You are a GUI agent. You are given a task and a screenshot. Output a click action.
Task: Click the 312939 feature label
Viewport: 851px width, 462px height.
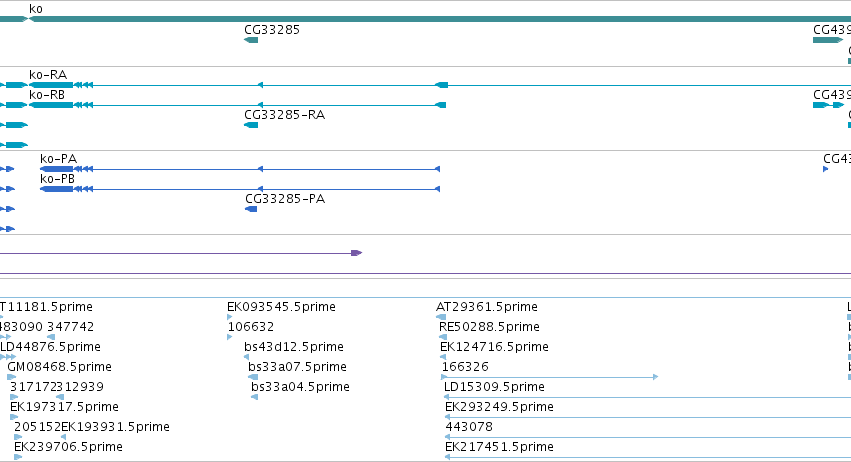click(80, 387)
